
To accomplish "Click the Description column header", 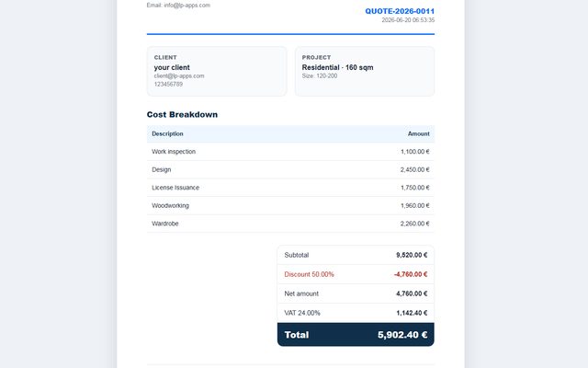I will (167, 133).
